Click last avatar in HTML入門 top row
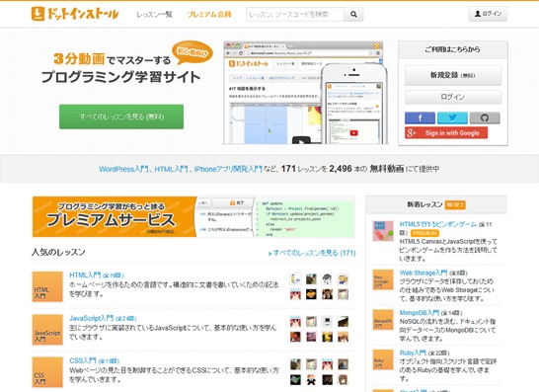 point(343,278)
